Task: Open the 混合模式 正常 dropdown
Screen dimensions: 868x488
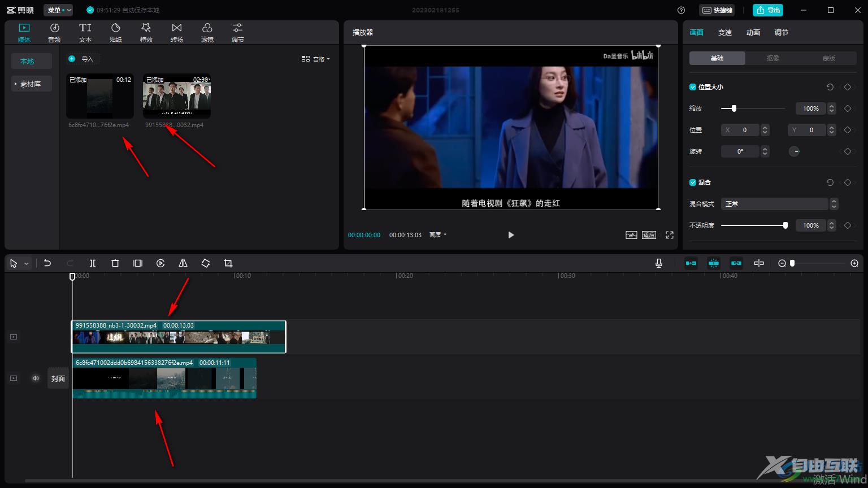Action: (779, 204)
